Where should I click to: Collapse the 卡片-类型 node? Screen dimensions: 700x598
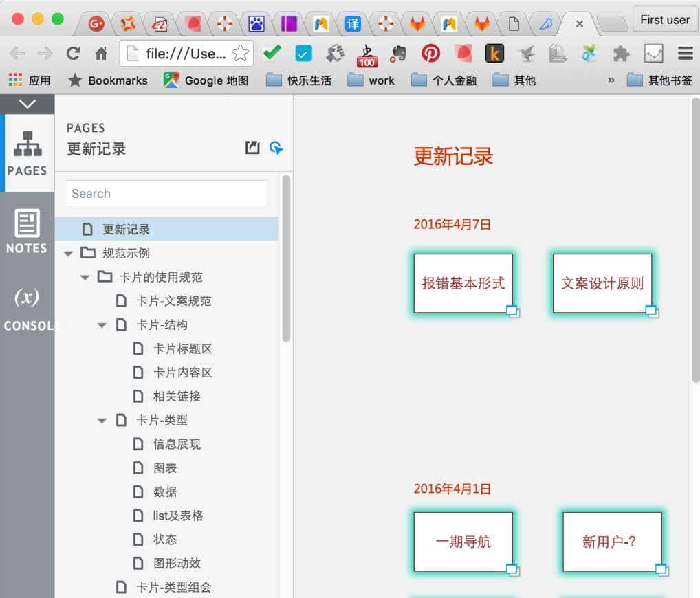(x=101, y=420)
